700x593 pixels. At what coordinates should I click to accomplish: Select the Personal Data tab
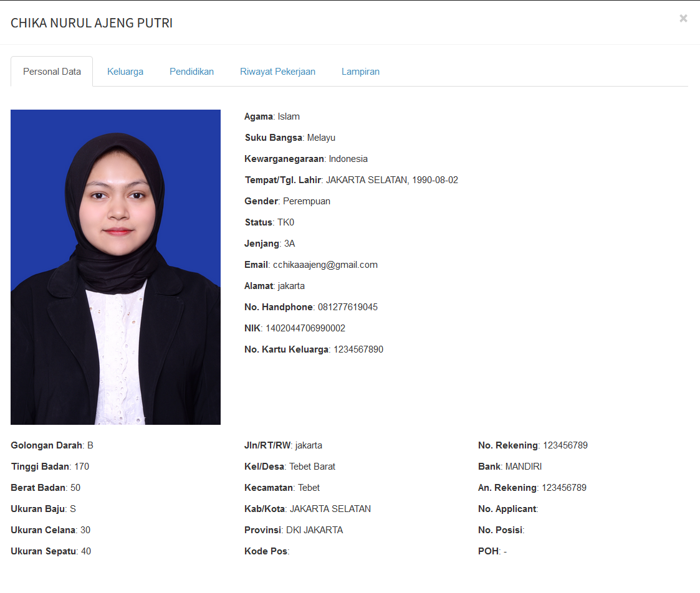(x=52, y=72)
